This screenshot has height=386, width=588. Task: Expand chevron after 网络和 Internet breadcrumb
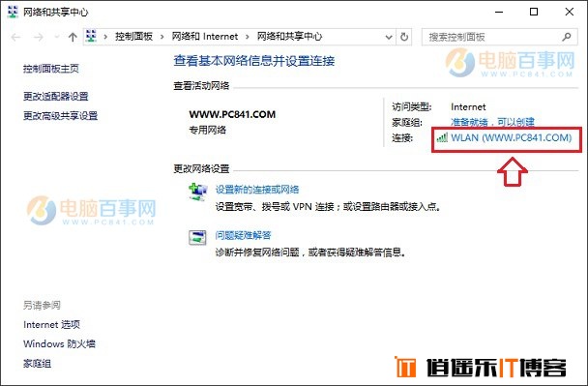click(248, 37)
